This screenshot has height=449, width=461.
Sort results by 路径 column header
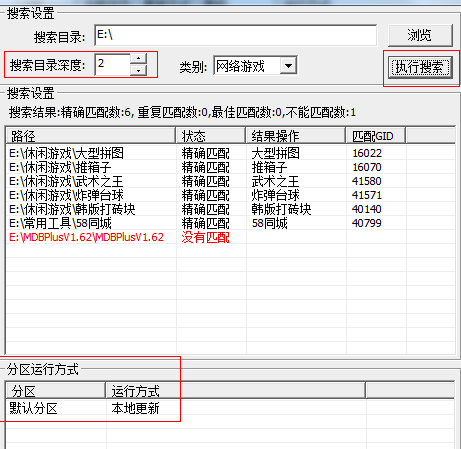click(90, 136)
